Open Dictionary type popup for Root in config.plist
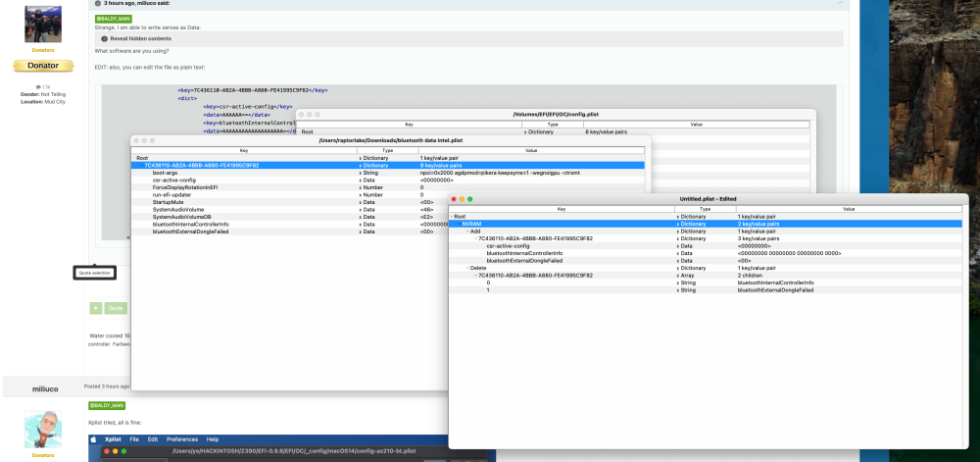980x462 pixels. [x=539, y=131]
